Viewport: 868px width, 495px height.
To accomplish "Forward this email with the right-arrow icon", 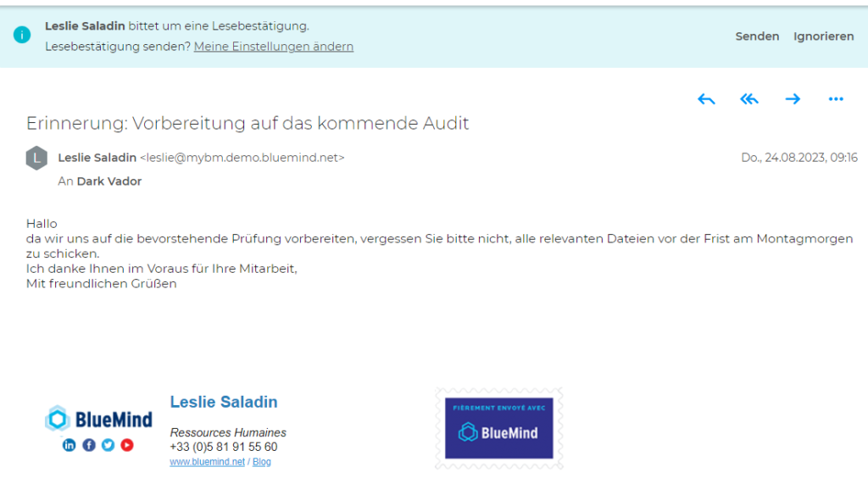I will tap(793, 99).
